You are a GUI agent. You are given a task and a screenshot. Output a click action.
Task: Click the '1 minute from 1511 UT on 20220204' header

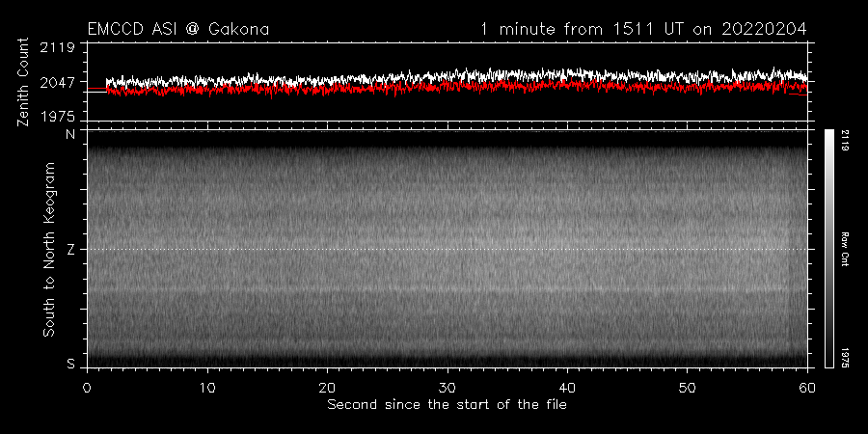pos(644,29)
